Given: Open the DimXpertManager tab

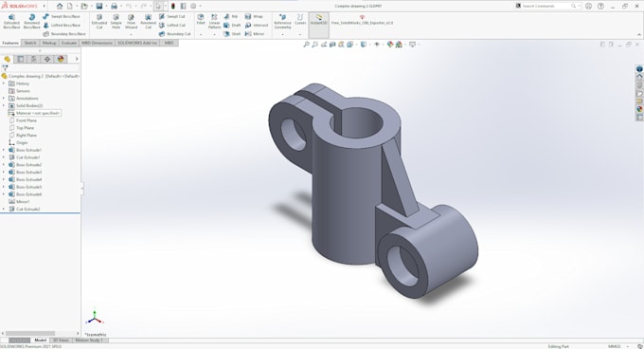Looking at the screenshot, I should [x=47, y=59].
